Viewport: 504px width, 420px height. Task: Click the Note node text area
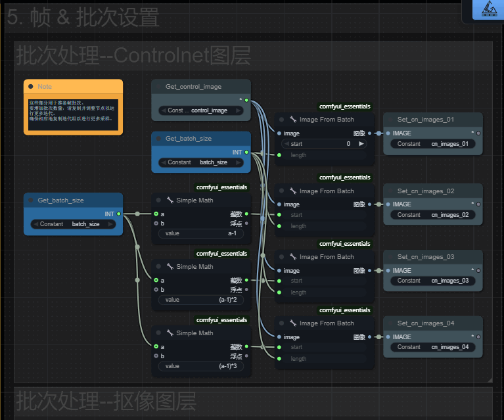(x=73, y=111)
